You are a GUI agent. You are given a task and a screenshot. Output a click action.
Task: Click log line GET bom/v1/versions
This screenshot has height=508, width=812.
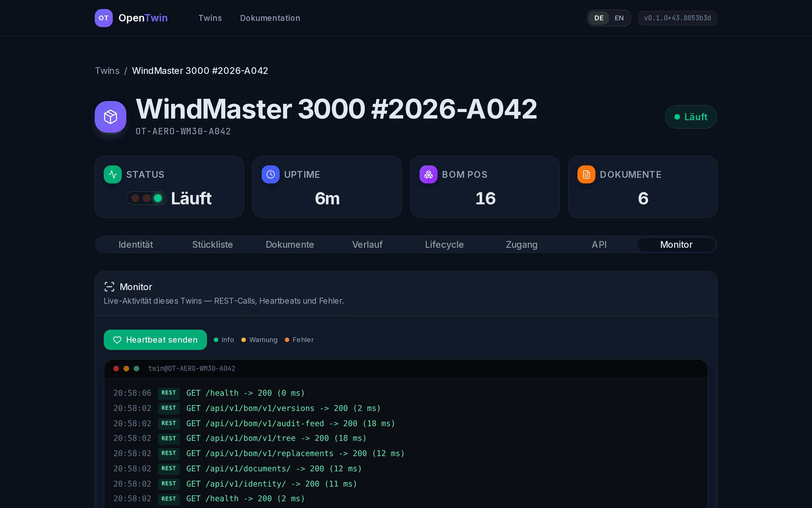284,408
